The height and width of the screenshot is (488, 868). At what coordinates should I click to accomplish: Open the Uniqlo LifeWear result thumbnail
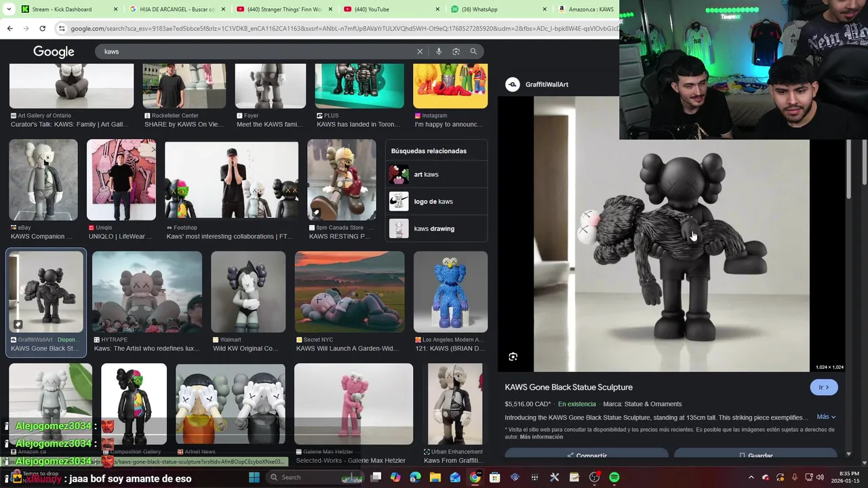pos(121,180)
